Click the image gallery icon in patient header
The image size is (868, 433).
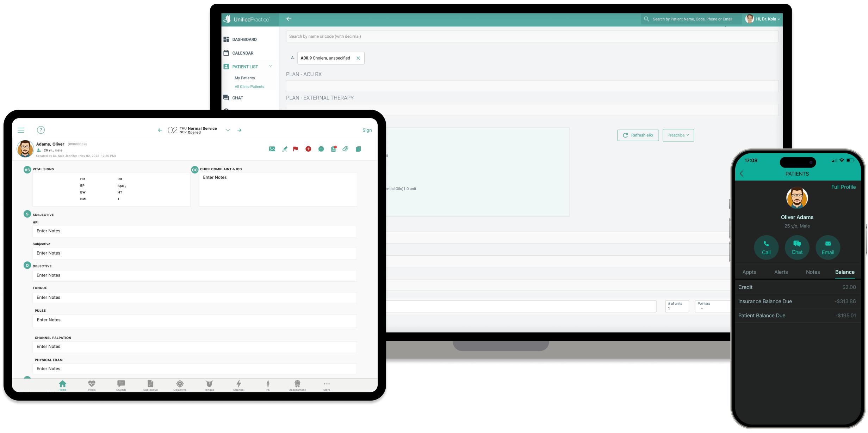click(x=272, y=149)
